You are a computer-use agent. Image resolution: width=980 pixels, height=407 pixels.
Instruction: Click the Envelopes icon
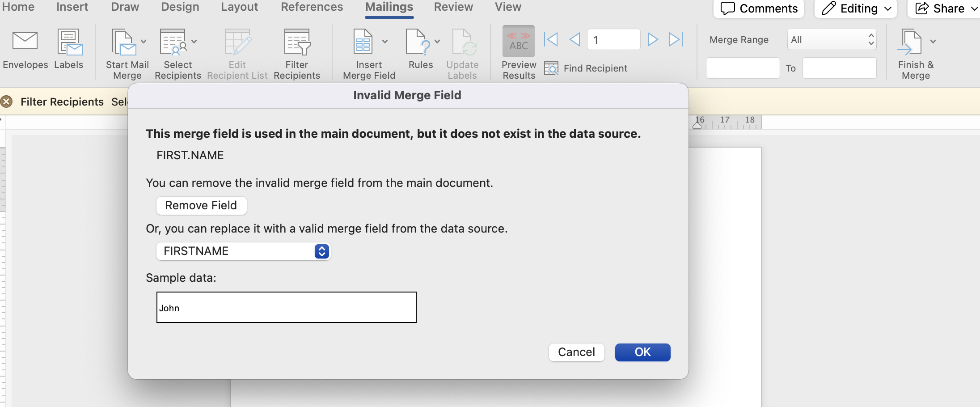(x=25, y=42)
